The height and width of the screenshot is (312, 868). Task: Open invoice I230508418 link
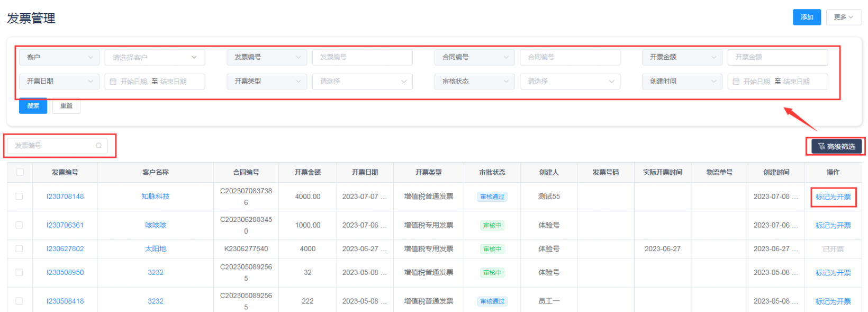click(65, 301)
